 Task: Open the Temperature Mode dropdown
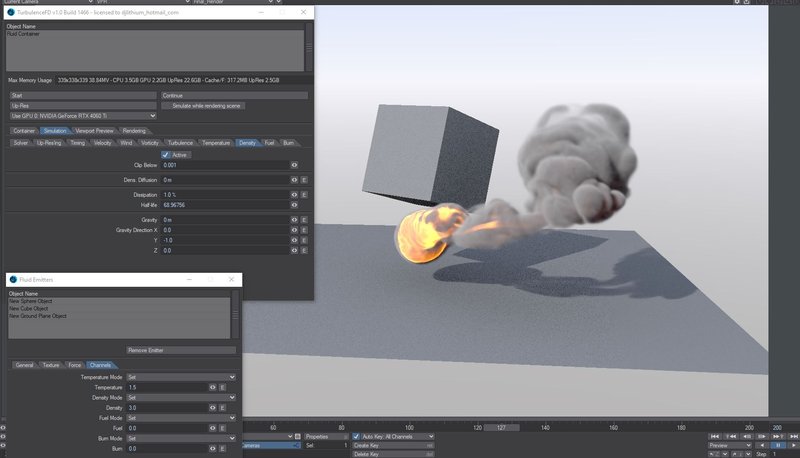pyautogui.click(x=181, y=377)
